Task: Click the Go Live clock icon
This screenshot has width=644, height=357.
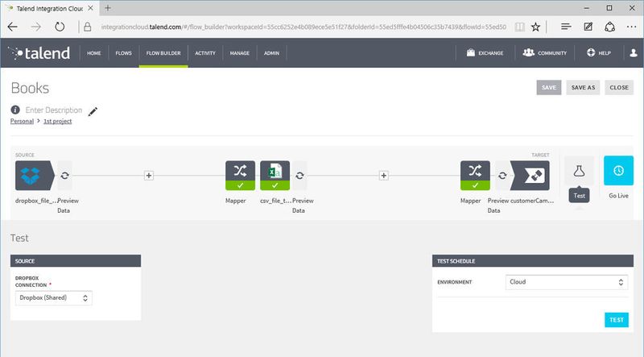Action: (x=618, y=171)
